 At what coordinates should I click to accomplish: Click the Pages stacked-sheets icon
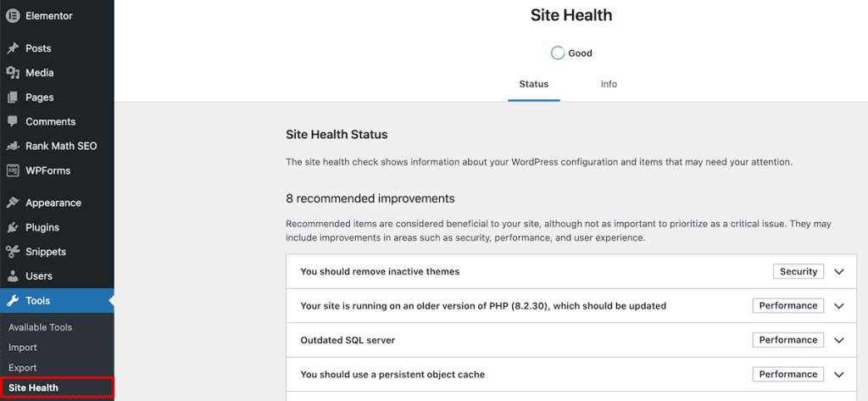pyautogui.click(x=13, y=97)
